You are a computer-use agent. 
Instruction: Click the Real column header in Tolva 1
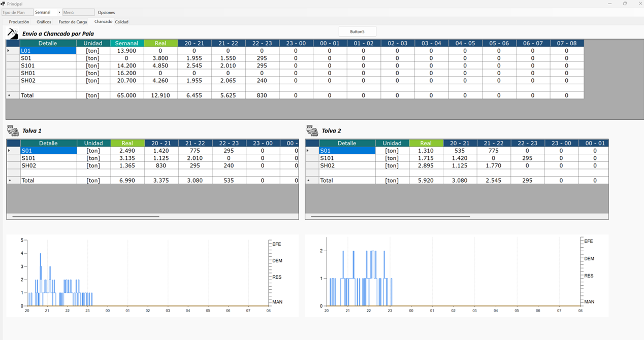click(x=127, y=143)
